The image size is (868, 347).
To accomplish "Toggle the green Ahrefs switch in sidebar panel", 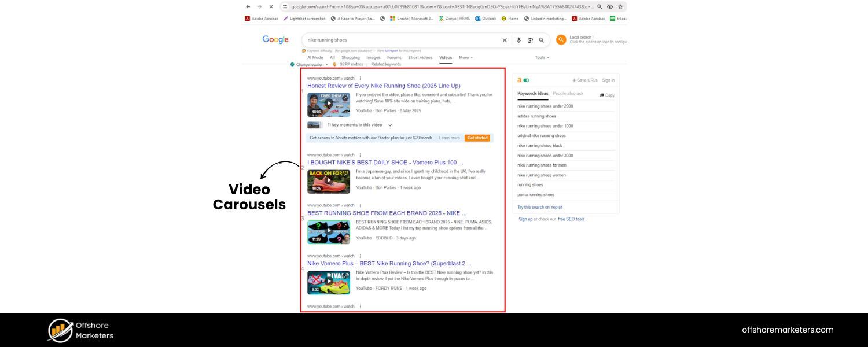I will click(527, 80).
